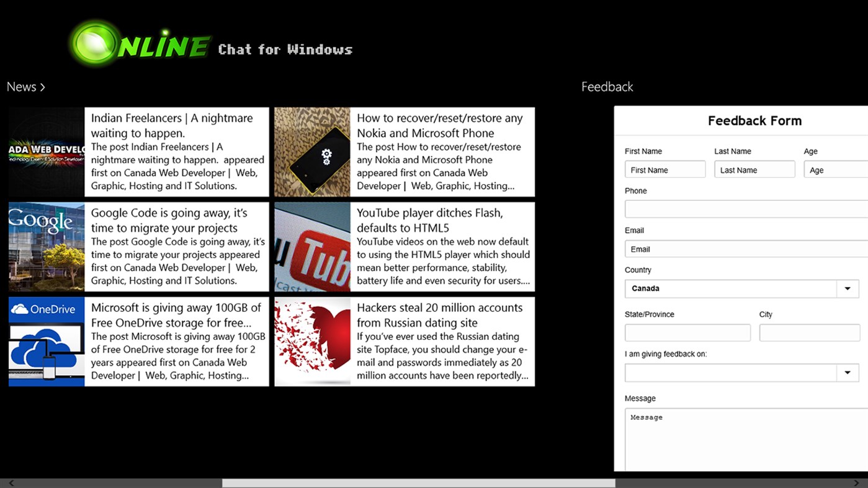Open 'Google Code is going away' article

coord(177,246)
